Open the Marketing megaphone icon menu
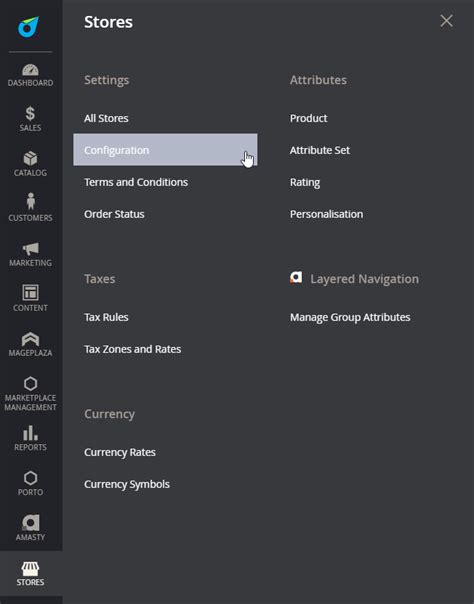This screenshot has height=604, width=474. tap(30, 255)
